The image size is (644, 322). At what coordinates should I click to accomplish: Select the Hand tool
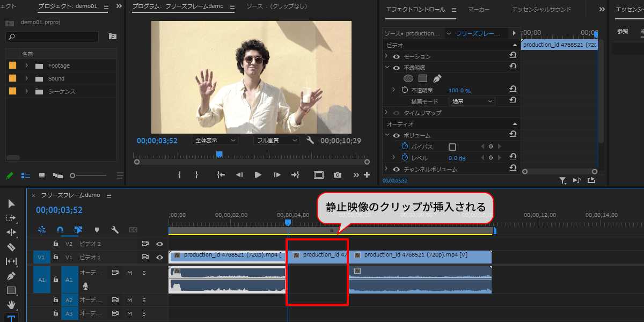(11, 304)
